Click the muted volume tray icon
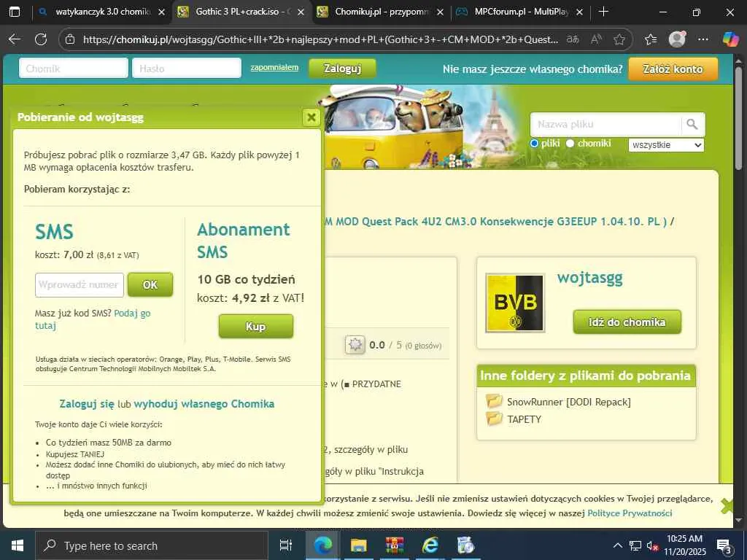Screen dimensions: 747x560 tap(652, 545)
